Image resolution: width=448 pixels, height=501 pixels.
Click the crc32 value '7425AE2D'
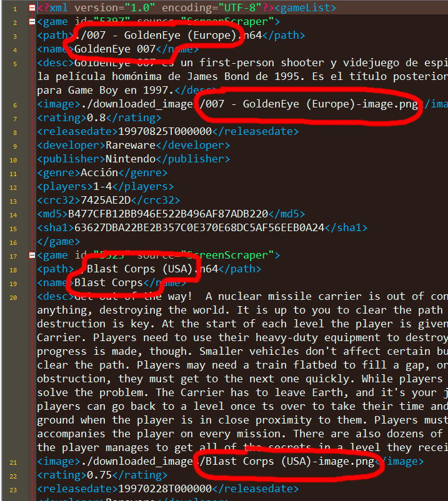(x=106, y=200)
